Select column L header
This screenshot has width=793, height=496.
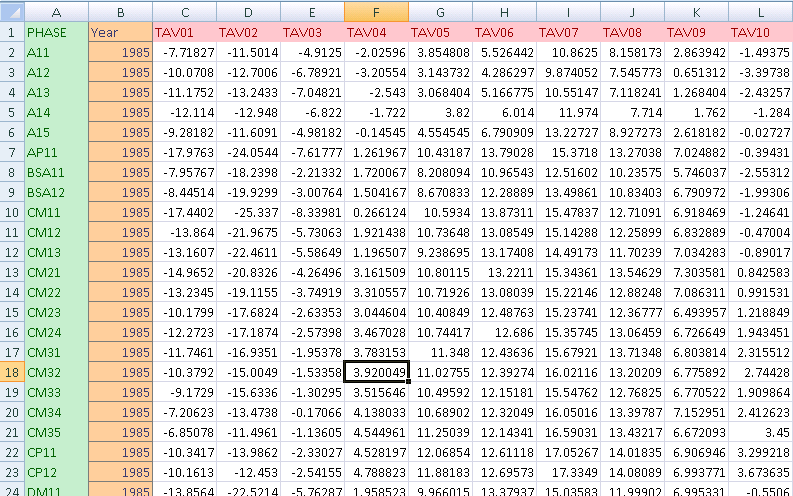pyautogui.click(x=760, y=11)
